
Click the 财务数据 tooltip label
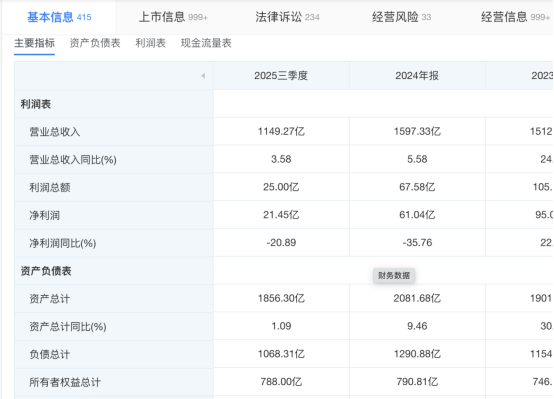pyautogui.click(x=394, y=276)
